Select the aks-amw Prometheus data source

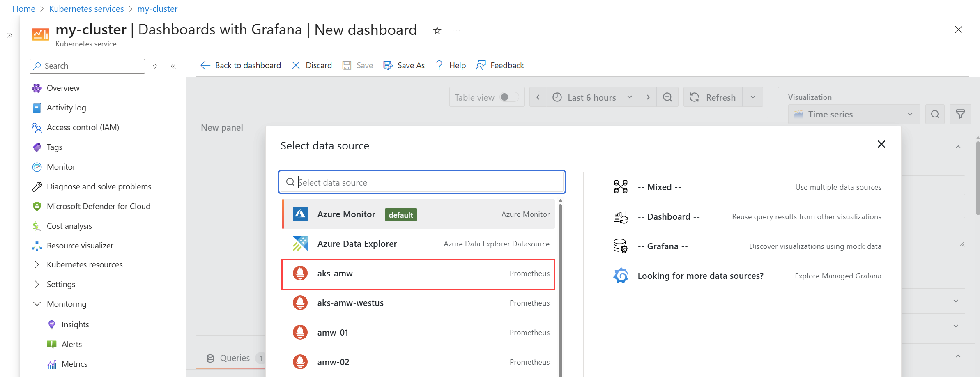coord(418,274)
